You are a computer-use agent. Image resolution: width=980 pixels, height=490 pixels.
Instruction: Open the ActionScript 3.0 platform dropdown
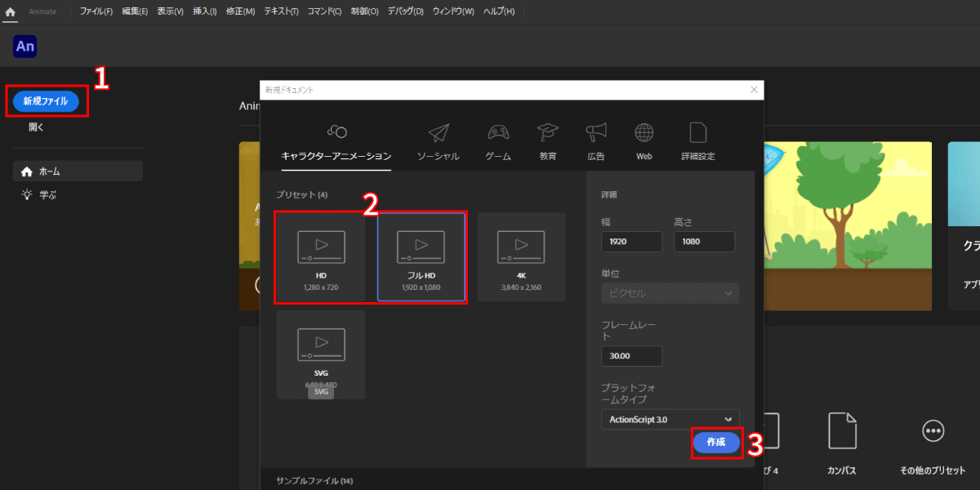[670, 420]
